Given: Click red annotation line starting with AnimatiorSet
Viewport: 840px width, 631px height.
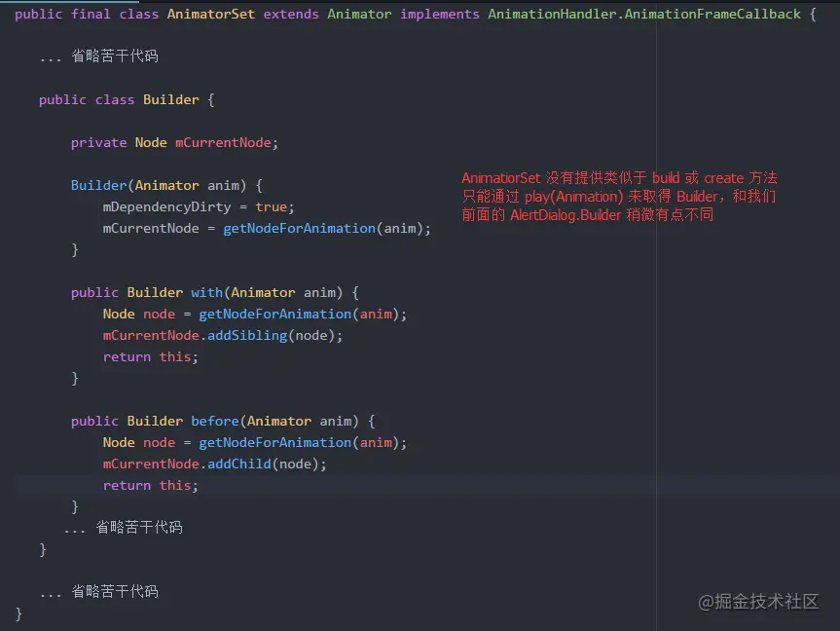Looking at the screenshot, I should (x=619, y=178).
